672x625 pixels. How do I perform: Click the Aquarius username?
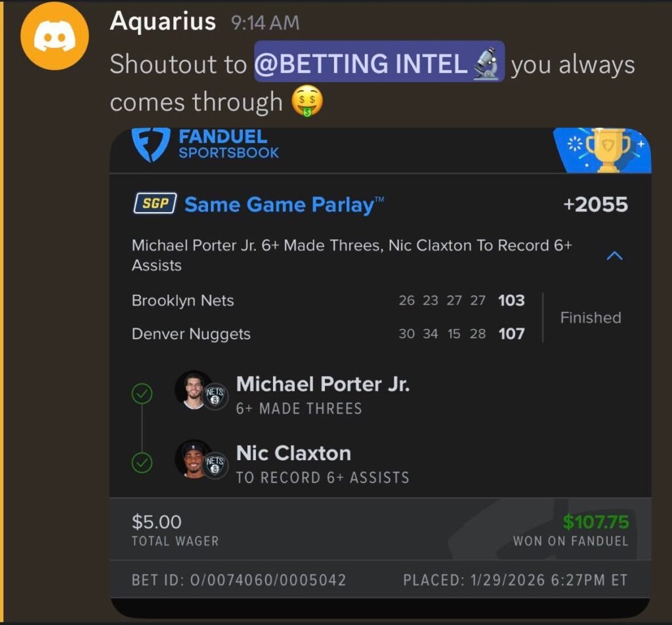coord(163,21)
